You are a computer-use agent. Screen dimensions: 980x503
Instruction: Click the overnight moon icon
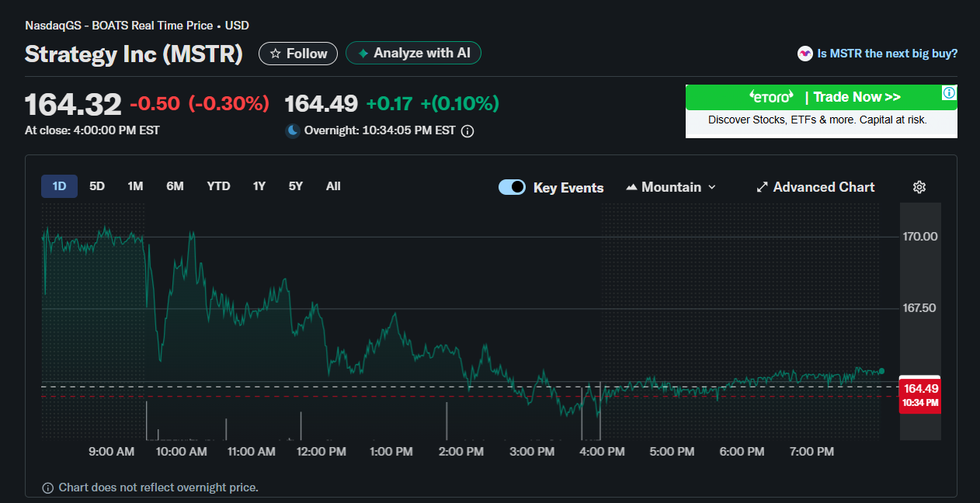293,130
